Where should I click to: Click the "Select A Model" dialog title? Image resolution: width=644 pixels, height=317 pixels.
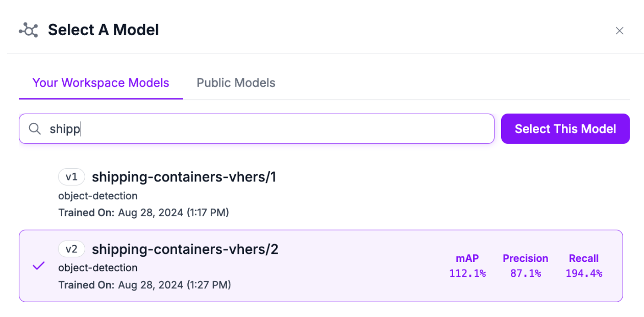103,30
